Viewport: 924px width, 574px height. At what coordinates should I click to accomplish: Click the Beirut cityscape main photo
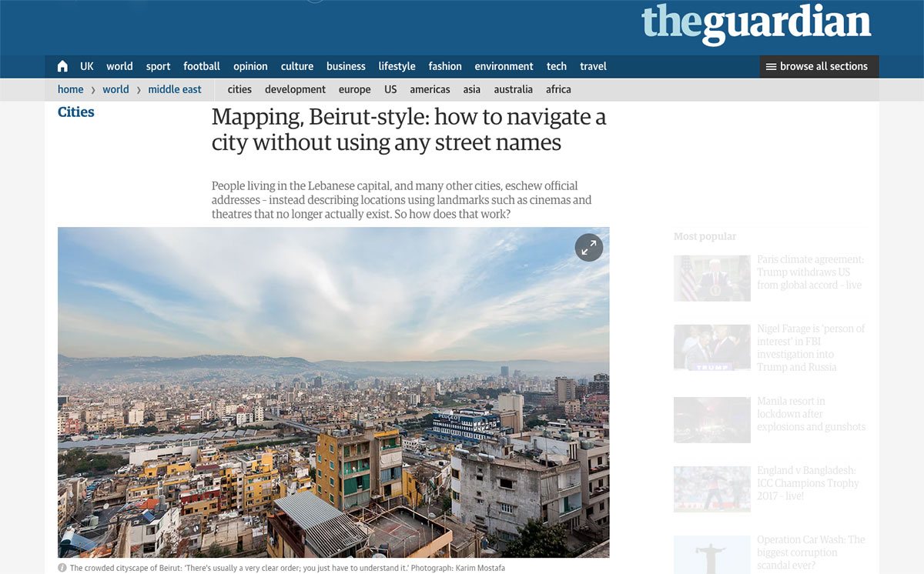[333, 392]
